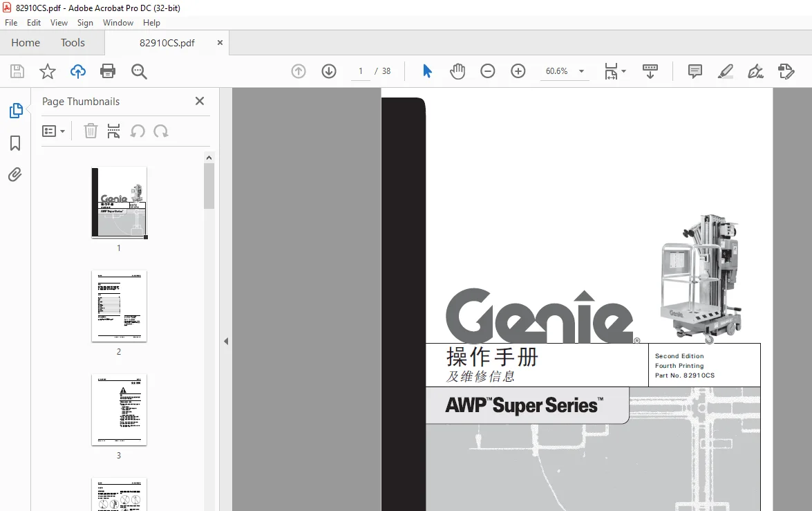This screenshot has height=511, width=812.
Task: Switch to the Home tab
Action: coord(26,43)
